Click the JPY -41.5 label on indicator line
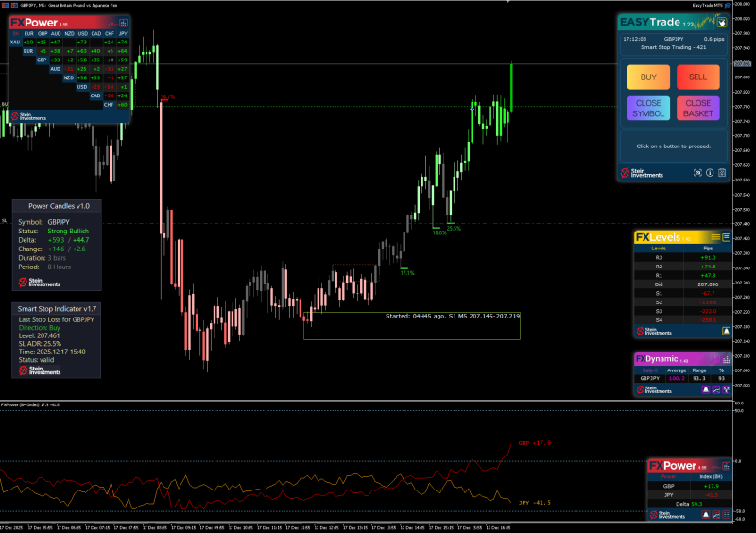The width and height of the screenshot is (756, 533). pos(534,503)
